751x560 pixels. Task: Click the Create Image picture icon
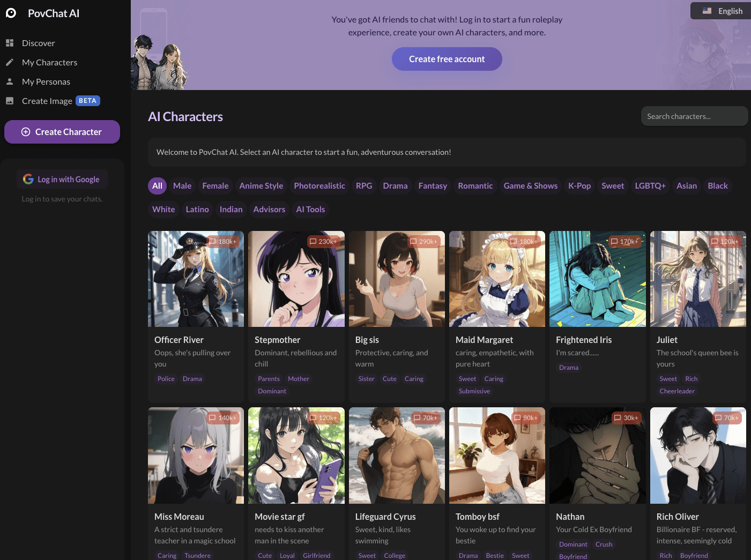(x=10, y=101)
